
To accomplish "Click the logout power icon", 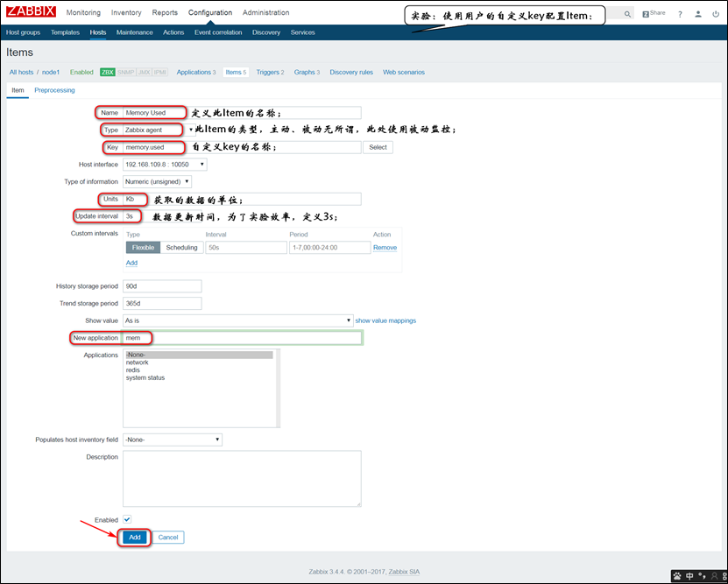I will pos(716,14).
